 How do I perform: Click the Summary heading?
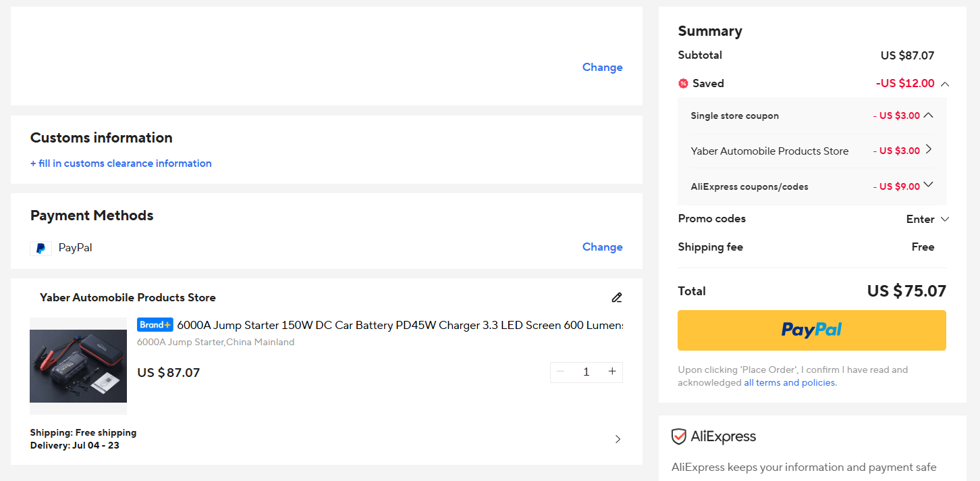710,31
